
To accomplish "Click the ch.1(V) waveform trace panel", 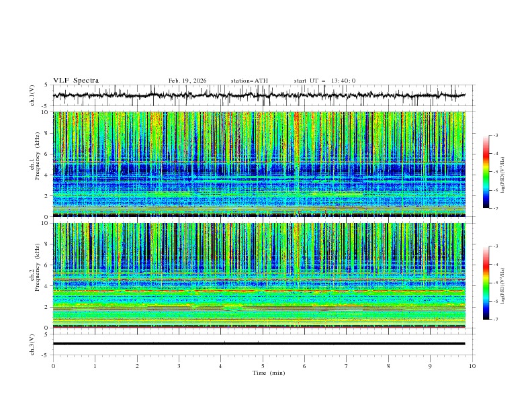I will point(262,95).
